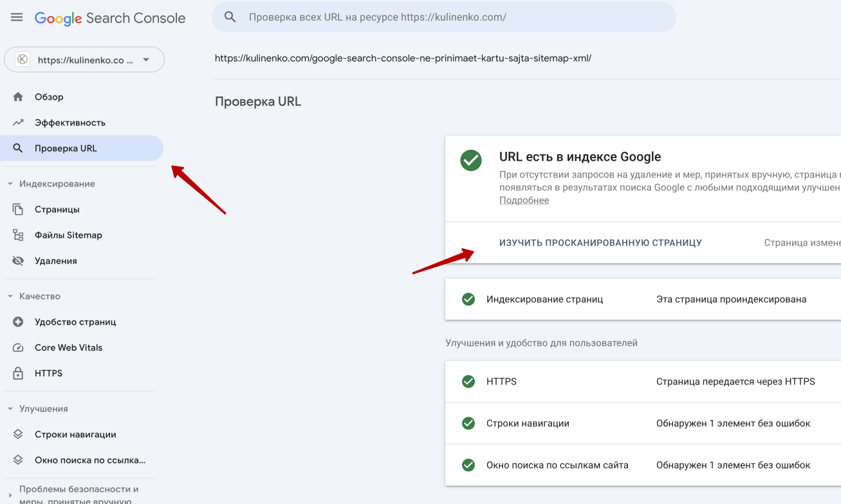Open the navigation hamburger menu
841x504 pixels.
tap(16, 17)
